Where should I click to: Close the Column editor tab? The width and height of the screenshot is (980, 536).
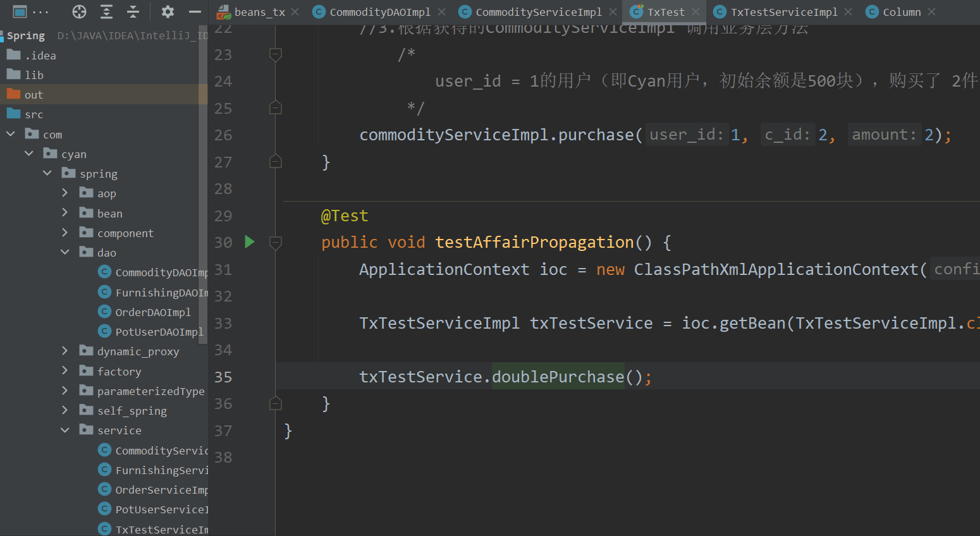932,11
